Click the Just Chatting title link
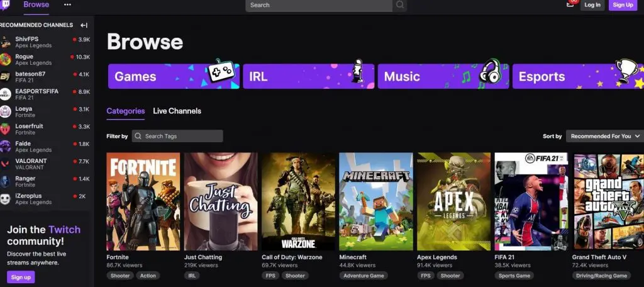 203,257
